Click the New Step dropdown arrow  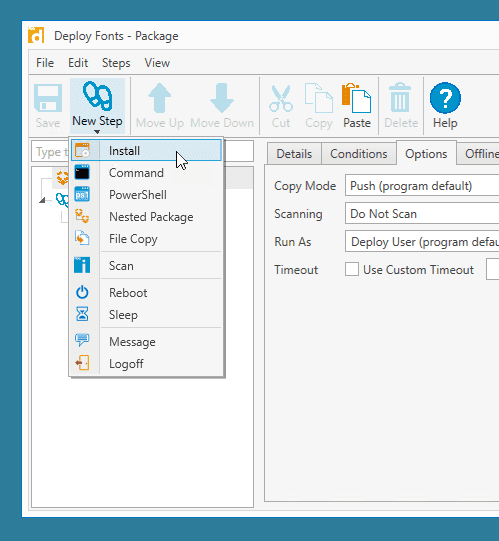point(97,132)
